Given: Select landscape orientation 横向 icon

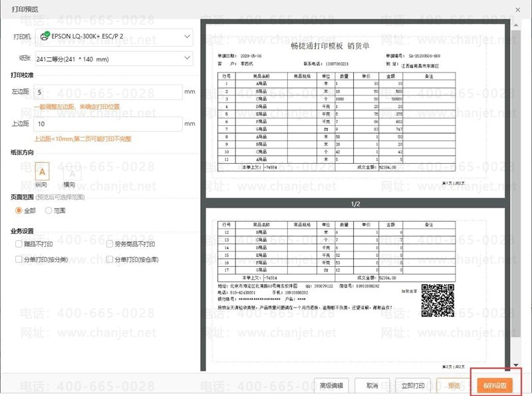Looking at the screenshot, I should (x=72, y=174).
